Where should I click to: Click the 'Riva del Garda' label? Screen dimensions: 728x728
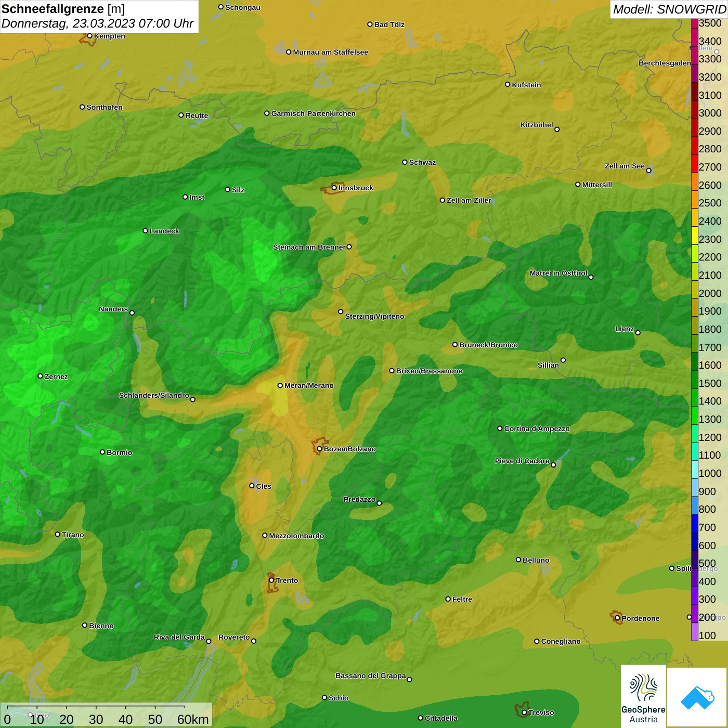[x=179, y=637]
